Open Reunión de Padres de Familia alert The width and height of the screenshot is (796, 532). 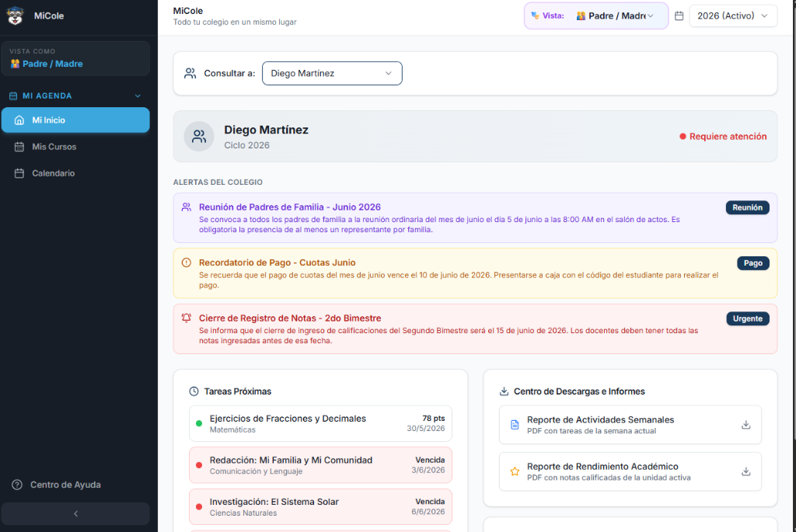[x=475, y=217]
